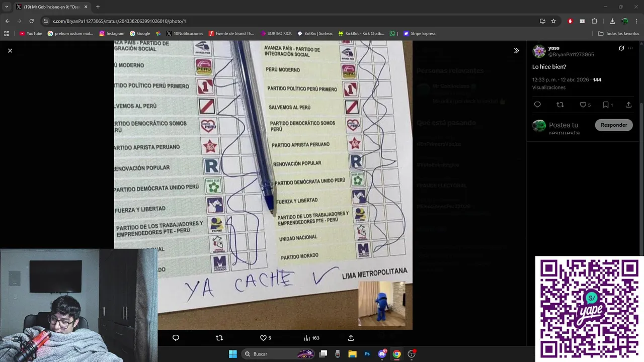Click the browser address bar URL
This screenshot has height=362, width=644.
tap(119, 21)
